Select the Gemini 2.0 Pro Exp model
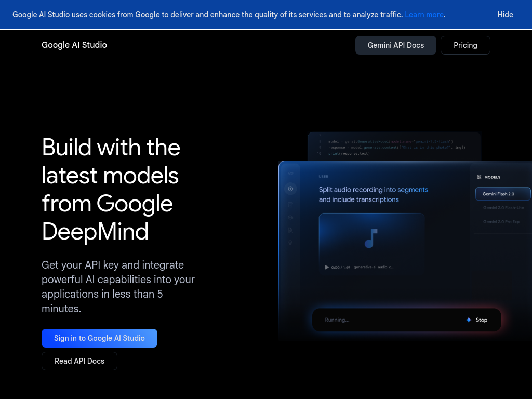This screenshot has width=532, height=399. click(501, 222)
